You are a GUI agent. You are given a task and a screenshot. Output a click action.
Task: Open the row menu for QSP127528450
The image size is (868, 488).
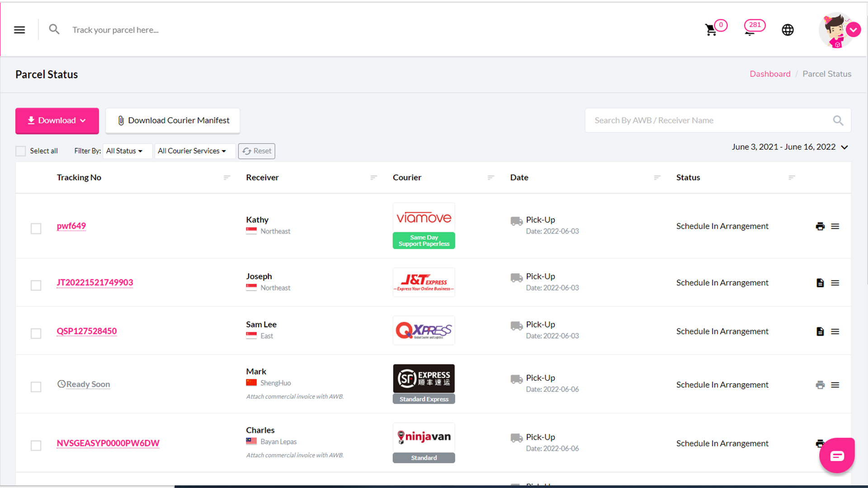pyautogui.click(x=835, y=332)
